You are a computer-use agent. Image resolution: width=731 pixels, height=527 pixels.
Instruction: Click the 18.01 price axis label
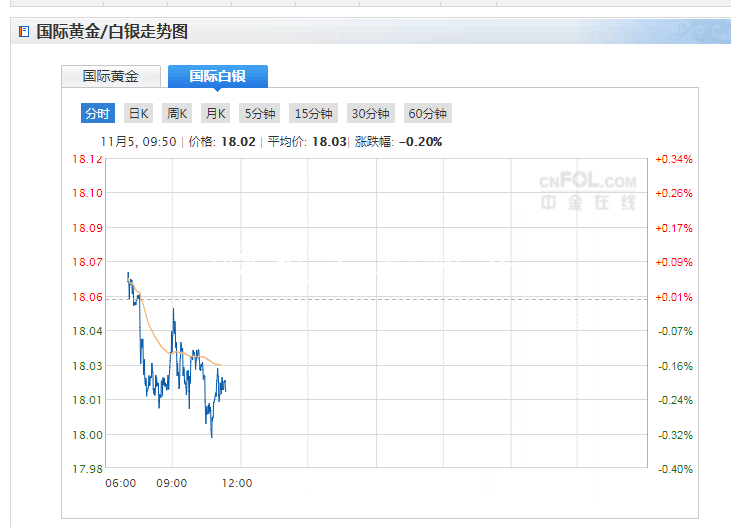[87, 400]
